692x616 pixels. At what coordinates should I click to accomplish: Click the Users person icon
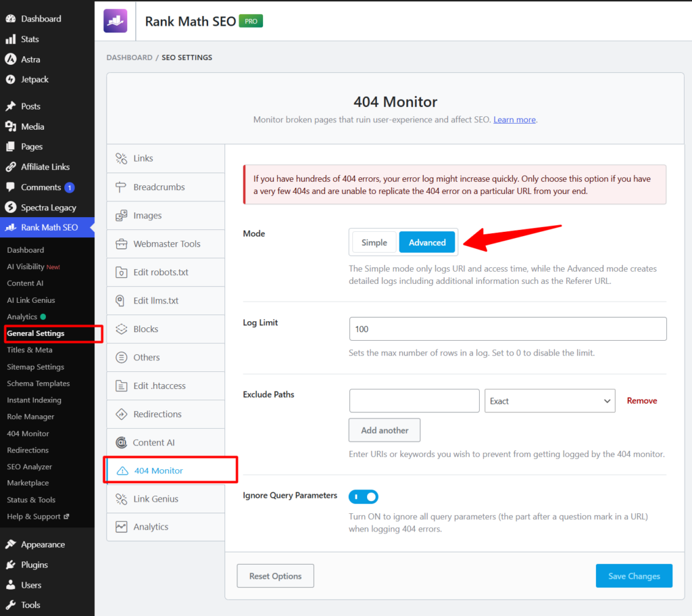(x=11, y=585)
